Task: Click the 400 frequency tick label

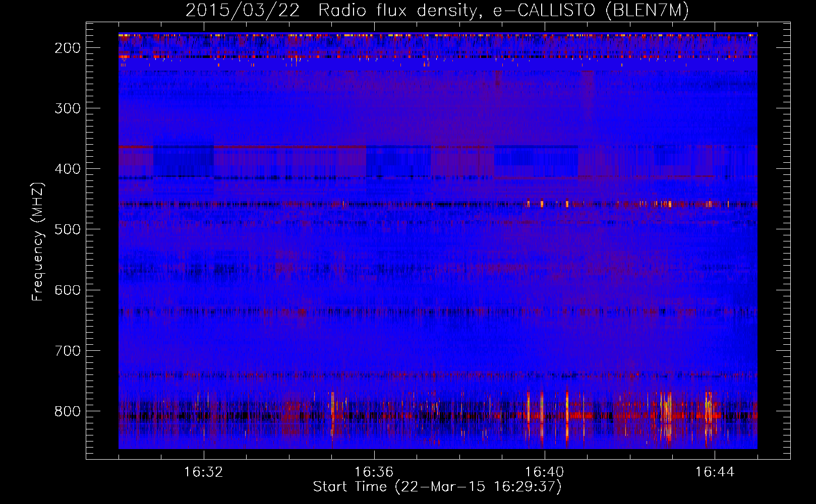Action: [68, 169]
